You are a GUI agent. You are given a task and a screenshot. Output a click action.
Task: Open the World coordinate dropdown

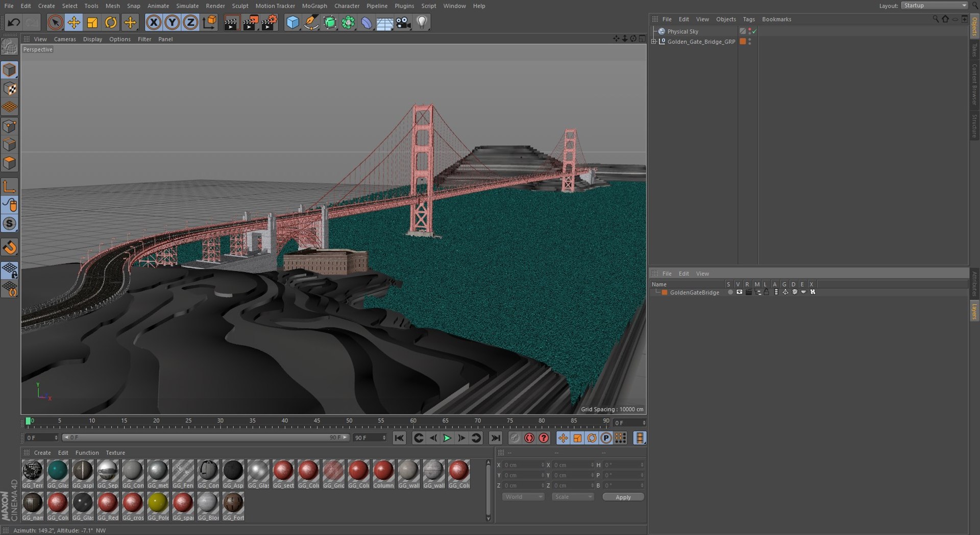[523, 497]
